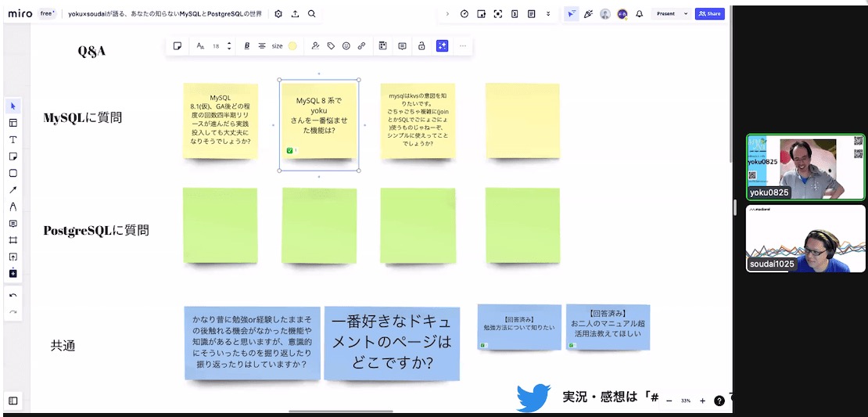Open the yellow sticky color swatch
The height and width of the screenshot is (417, 868).
pyautogui.click(x=292, y=46)
